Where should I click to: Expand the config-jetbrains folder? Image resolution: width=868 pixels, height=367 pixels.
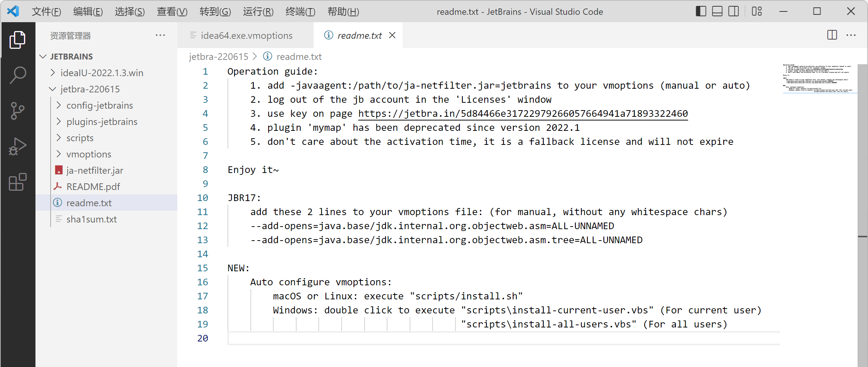(x=59, y=105)
